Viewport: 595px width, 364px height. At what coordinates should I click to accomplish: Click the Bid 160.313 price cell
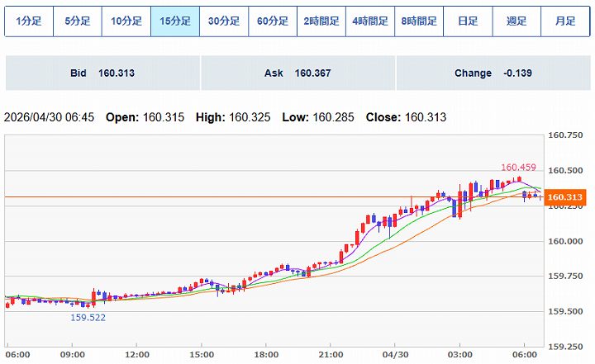click(102, 73)
